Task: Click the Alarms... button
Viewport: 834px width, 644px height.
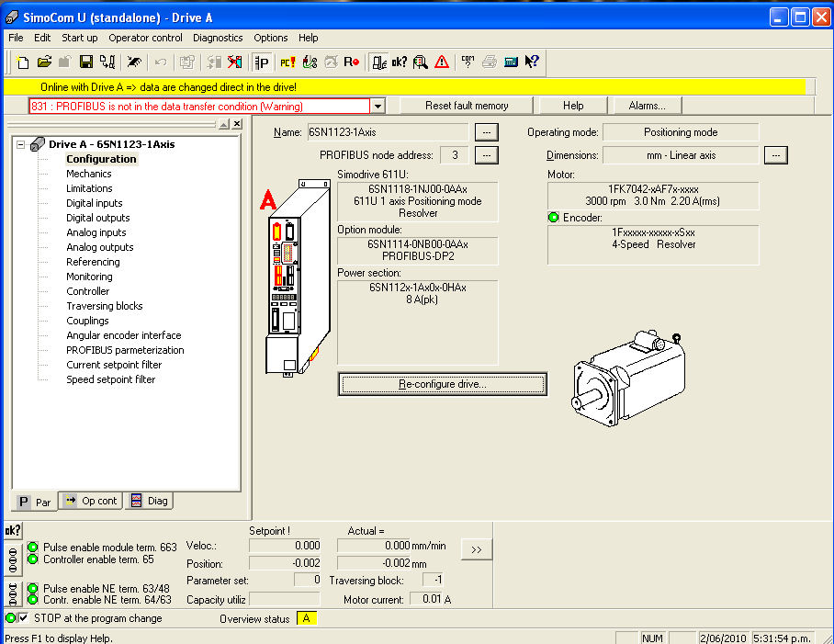Action: 648,106
